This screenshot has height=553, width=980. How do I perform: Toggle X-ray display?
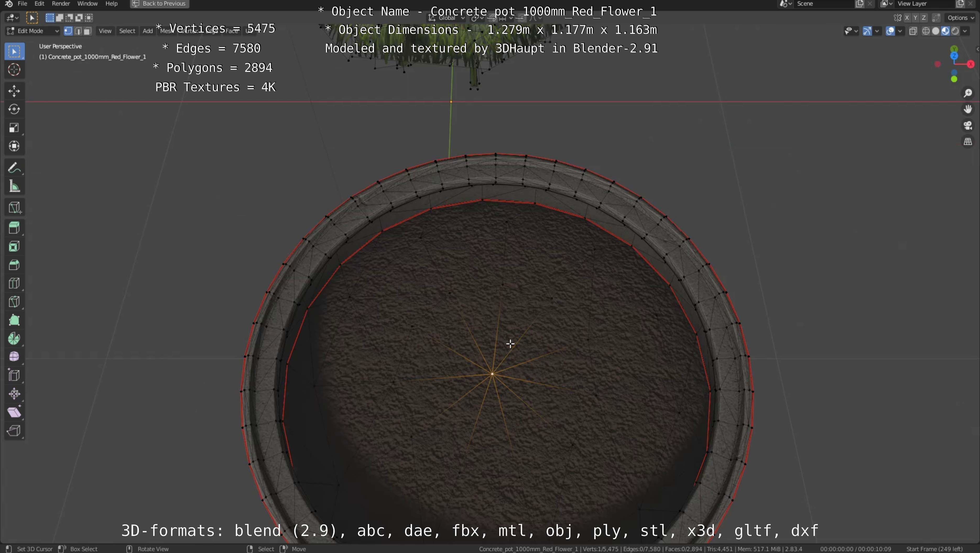tap(913, 31)
